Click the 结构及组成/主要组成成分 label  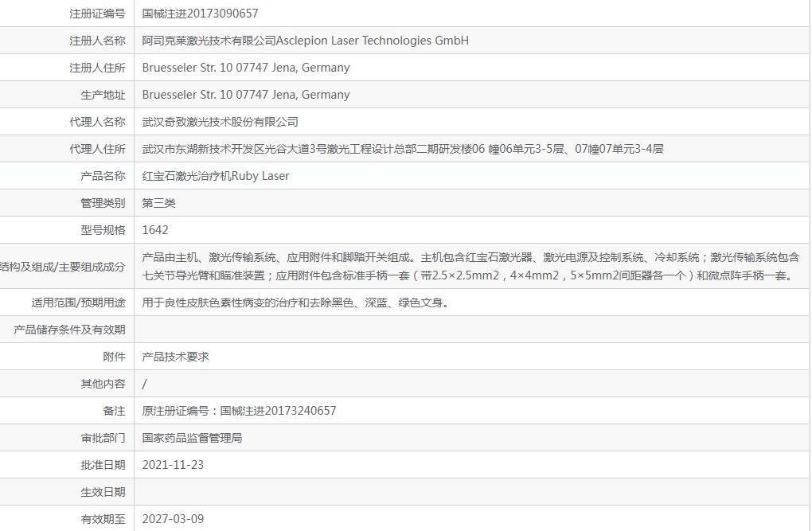63,267
